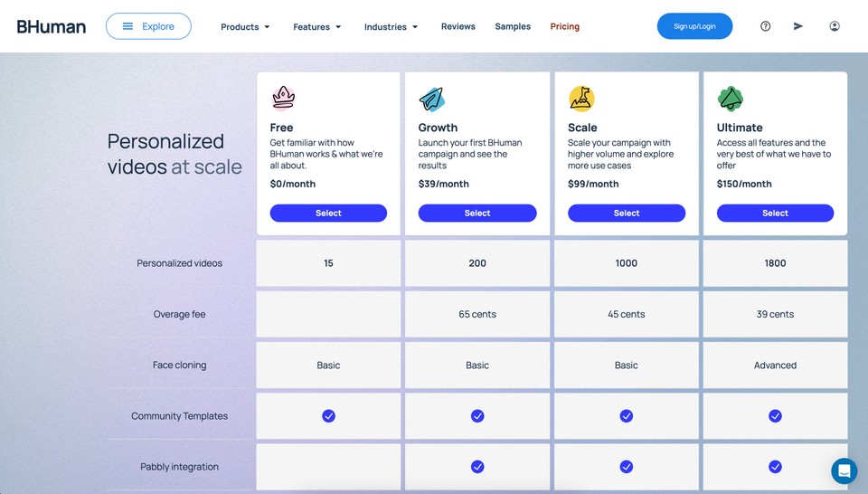Click the '1000' personalized videos cell
This screenshot has height=494, width=868.
[626, 263]
